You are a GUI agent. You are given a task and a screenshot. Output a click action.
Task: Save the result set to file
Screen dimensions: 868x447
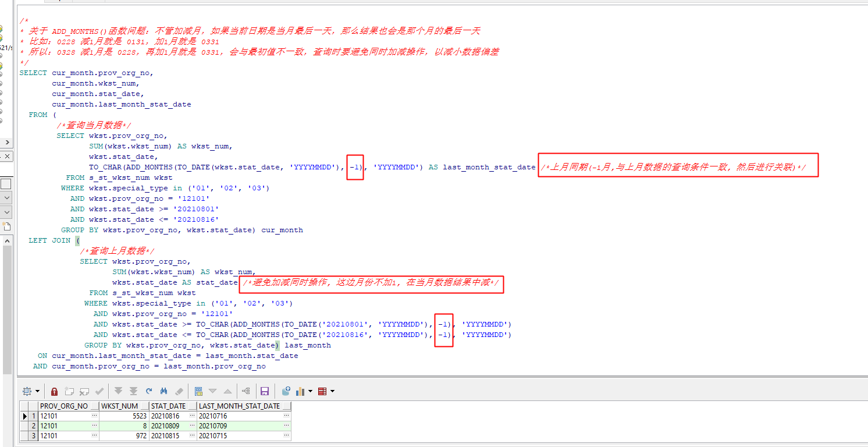[x=264, y=391]
